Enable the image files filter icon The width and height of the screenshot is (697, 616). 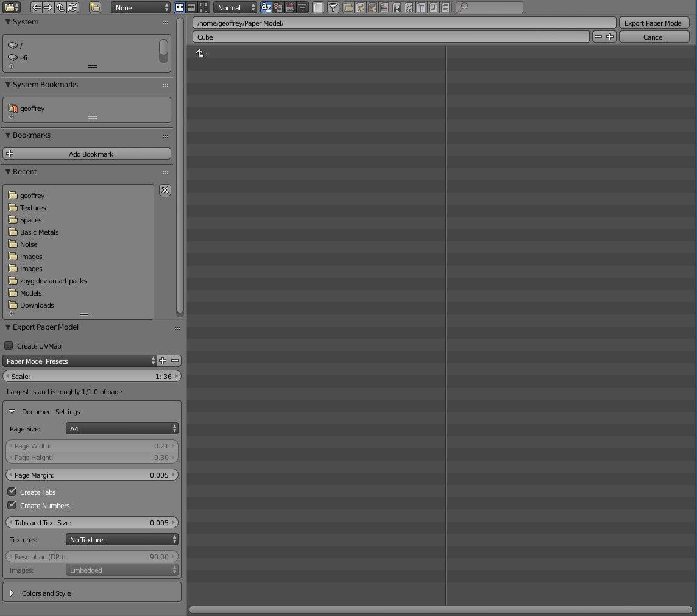[x=384, y=7]
